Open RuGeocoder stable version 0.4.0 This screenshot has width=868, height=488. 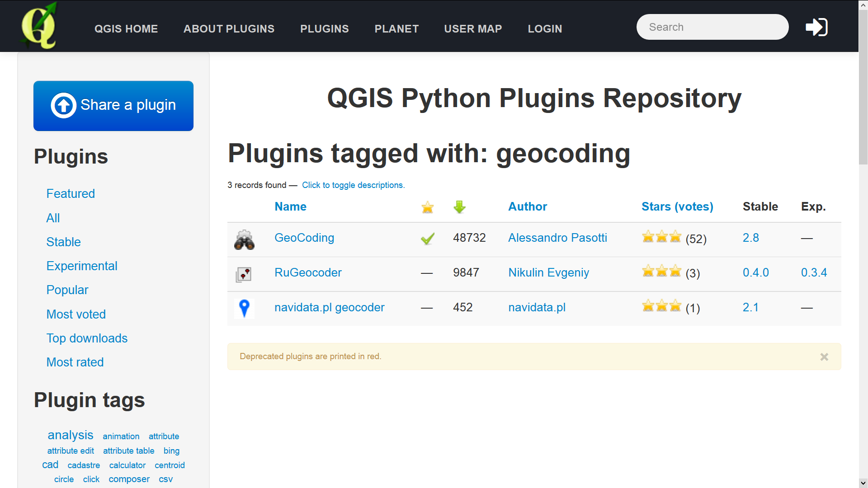755,273
